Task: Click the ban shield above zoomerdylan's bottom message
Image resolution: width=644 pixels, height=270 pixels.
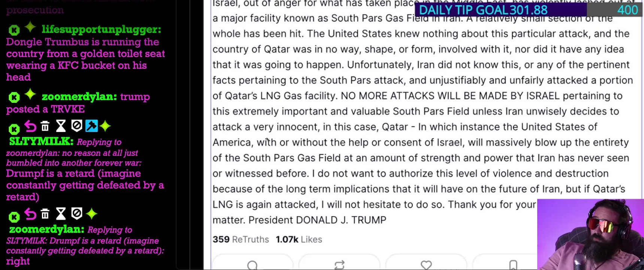Action: click(x=76, y=214)
